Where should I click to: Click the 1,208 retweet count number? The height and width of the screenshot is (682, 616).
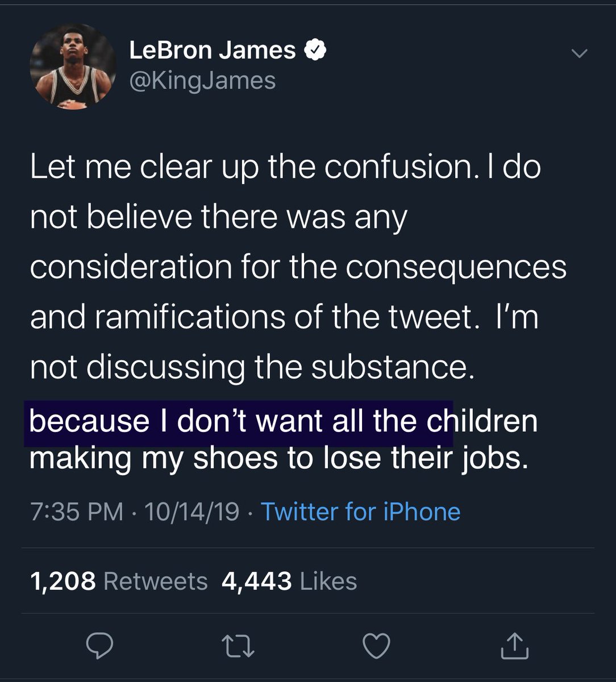(x=63, y=581)
